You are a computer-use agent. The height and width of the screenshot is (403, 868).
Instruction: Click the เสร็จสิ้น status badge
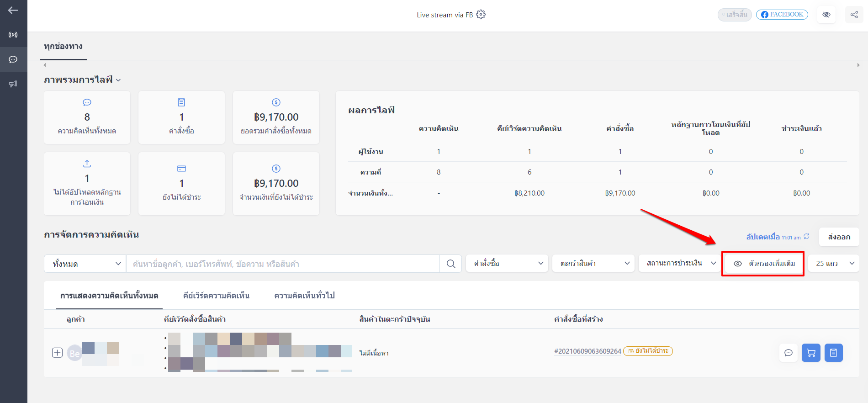coord(735,15)
